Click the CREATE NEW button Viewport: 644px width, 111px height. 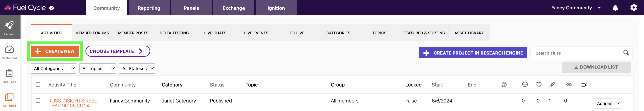[55, 51]
